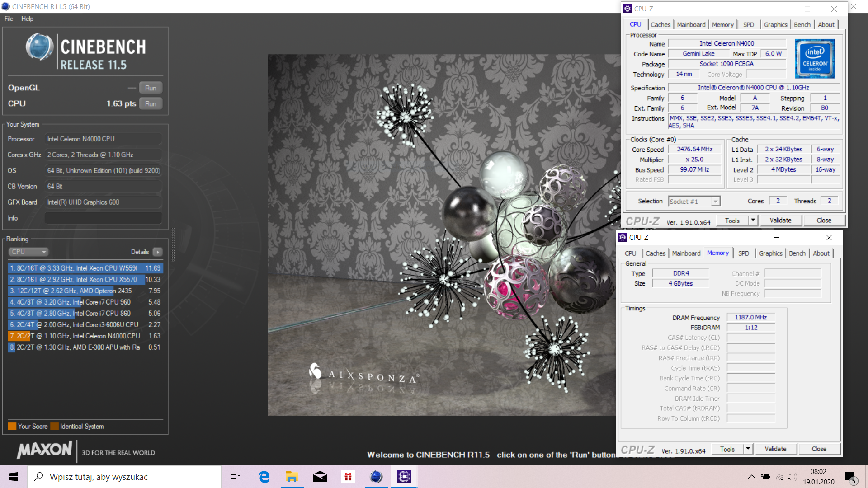Switch to Caches tab in upper CPU-Z window
868x488 pixels.
pos(660,25)
